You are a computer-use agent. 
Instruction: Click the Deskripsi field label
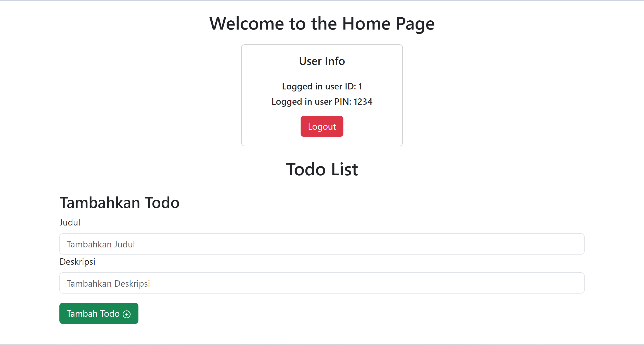click(77, 262)
